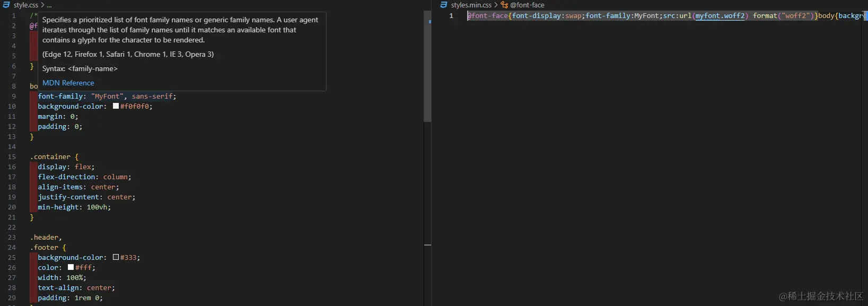The height and width of the screenshot is (306, 868).
Task: Click the sans-serif value
Action: pyautogui.click(x=152, y=96)
